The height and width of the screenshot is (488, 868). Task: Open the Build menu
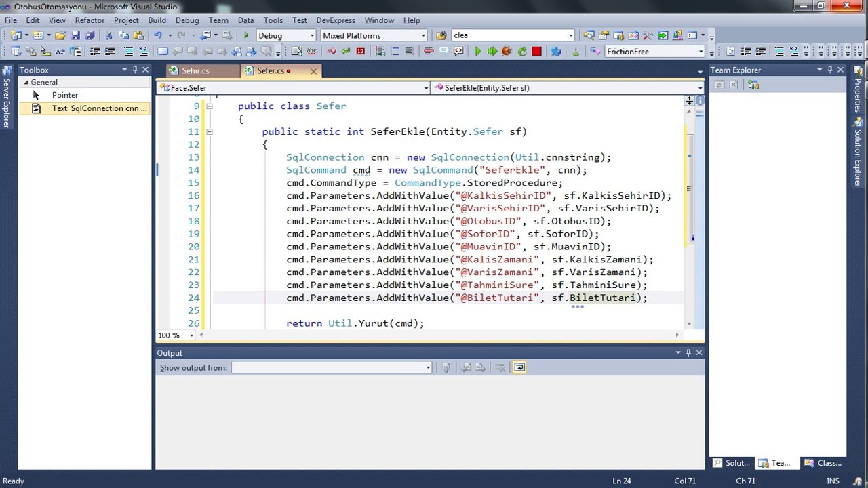pyautogui.click(x=157, y=20)
